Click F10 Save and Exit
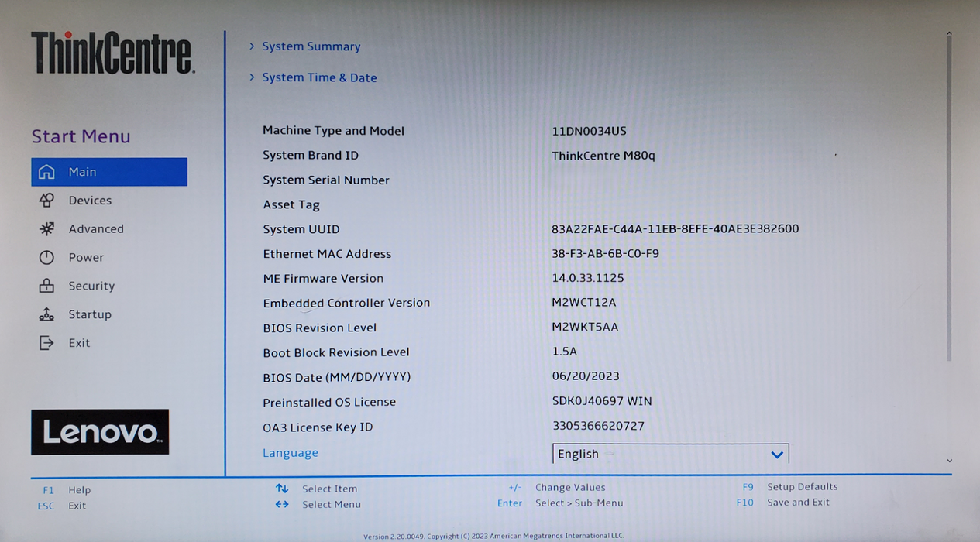Viewport: 980px width, 542px height. [x=783, y=503]
